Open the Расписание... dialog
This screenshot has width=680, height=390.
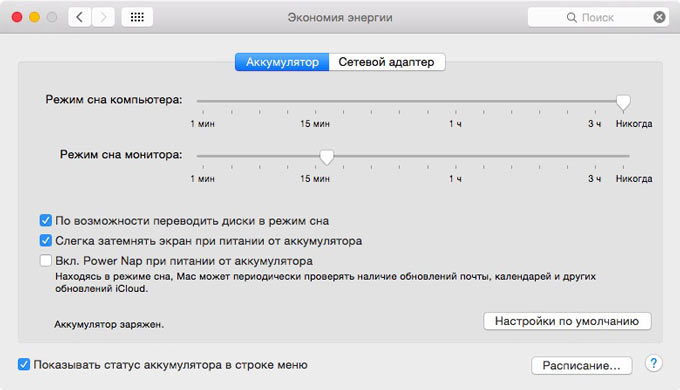coord(582,365)
